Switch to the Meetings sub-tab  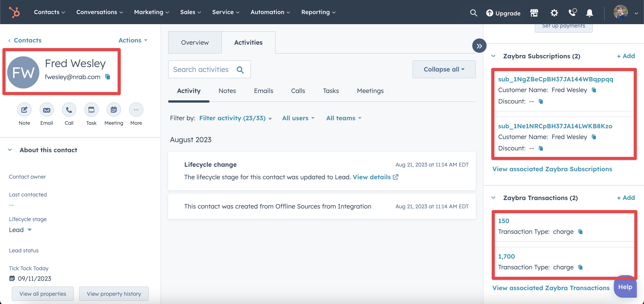pyautogui.click(x=370, y=91)
